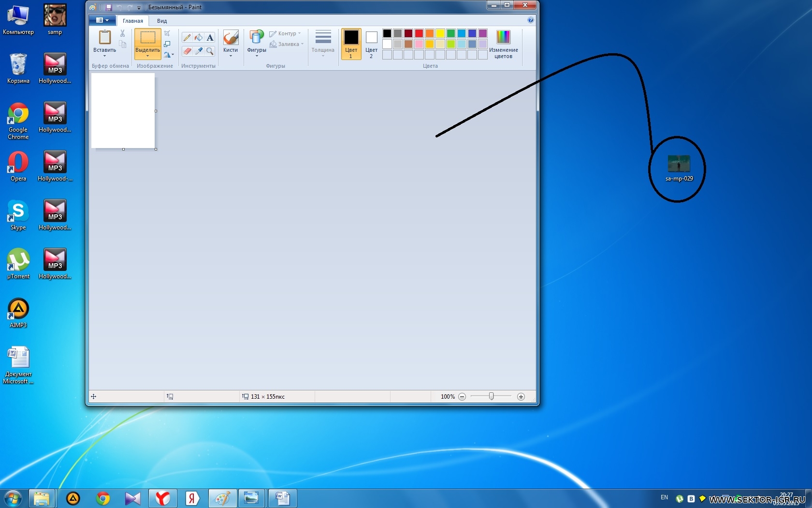The image size is (812, 508).
Task: Click the Windows Start button
Action: (13, 498)
